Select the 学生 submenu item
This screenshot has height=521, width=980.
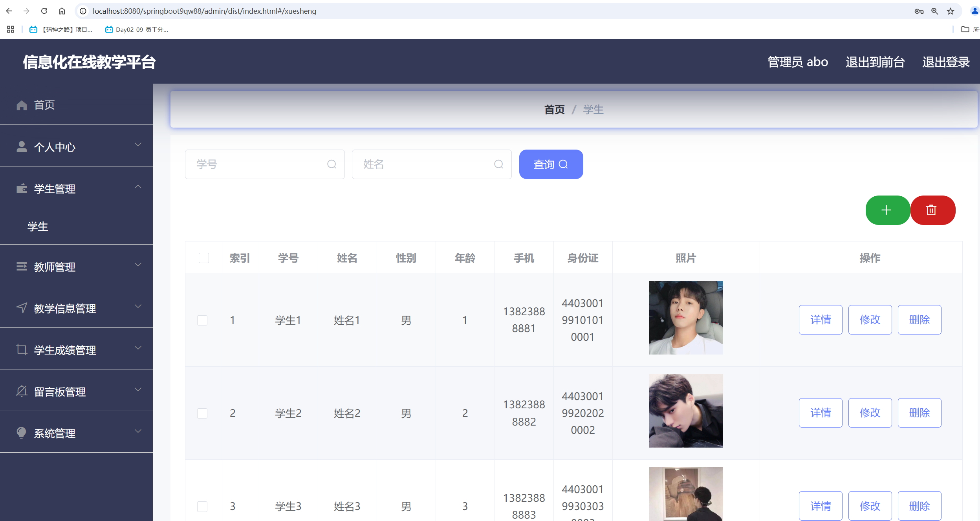pyautogui.click(x=38, y=227)
